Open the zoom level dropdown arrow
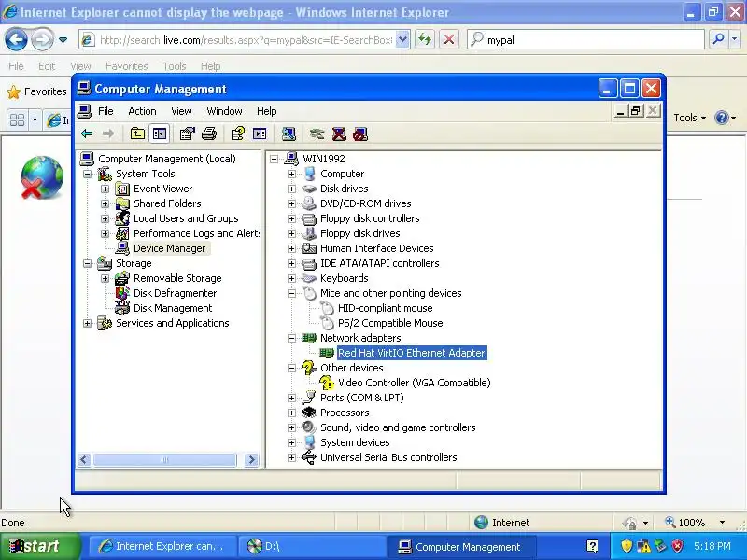The image size is (747, 560). pos(722,523)
